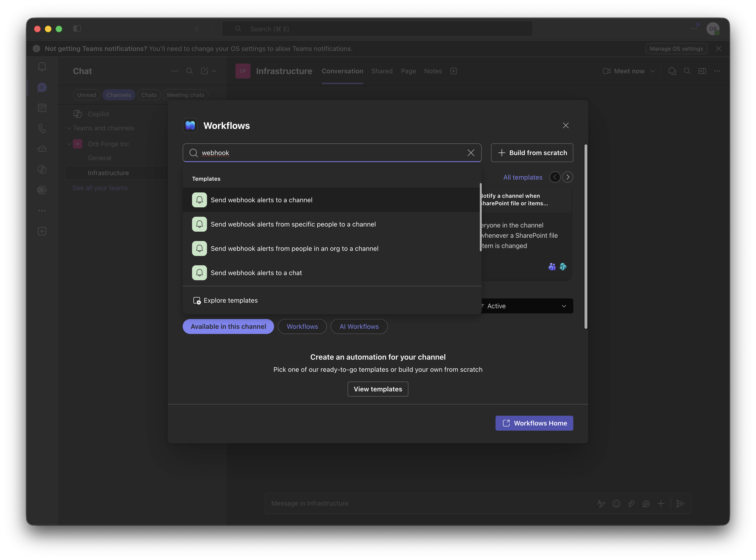Toggle Meeting chats filter pill

coord(185,95)
